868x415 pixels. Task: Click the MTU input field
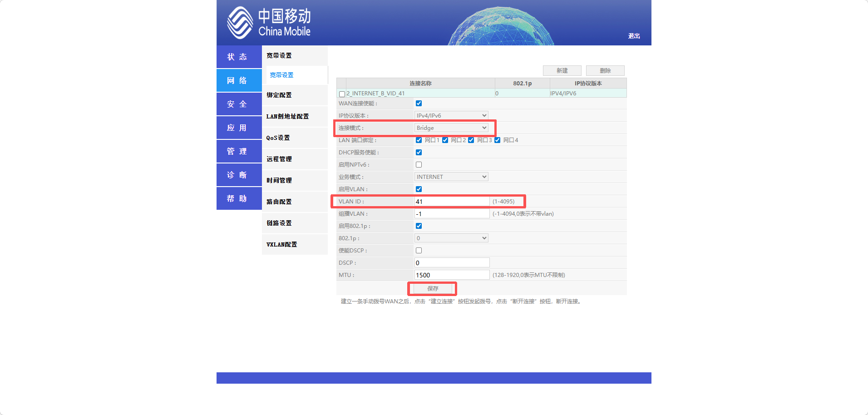pyautogui.click(x=452, y=275)
